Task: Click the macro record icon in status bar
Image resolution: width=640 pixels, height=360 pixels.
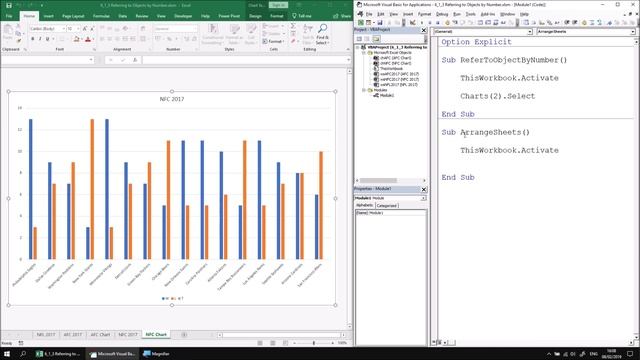Action: 21,343
